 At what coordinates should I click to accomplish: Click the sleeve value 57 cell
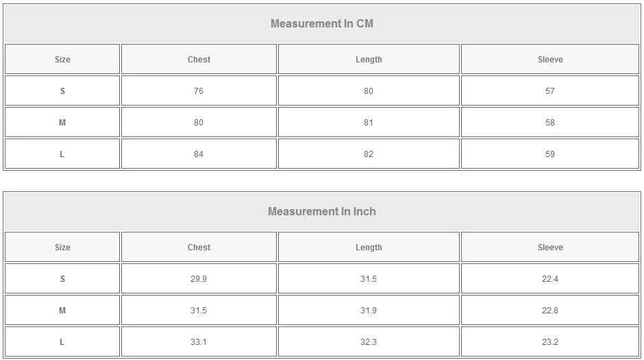(x=550, y=91)
